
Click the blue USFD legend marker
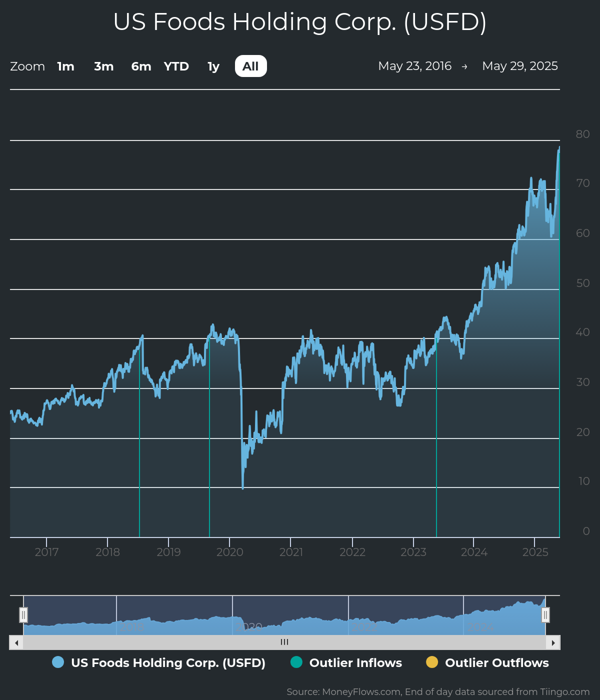(x=58, y=662)
